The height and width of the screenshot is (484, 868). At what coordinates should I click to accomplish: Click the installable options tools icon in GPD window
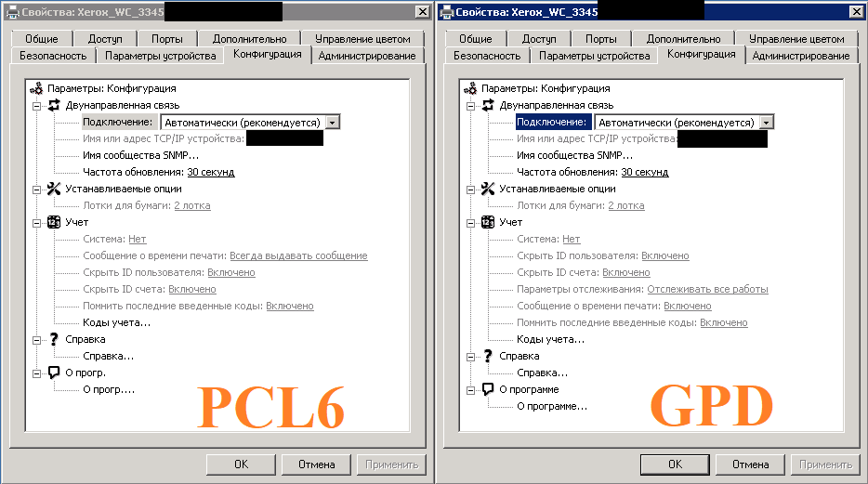488,189
